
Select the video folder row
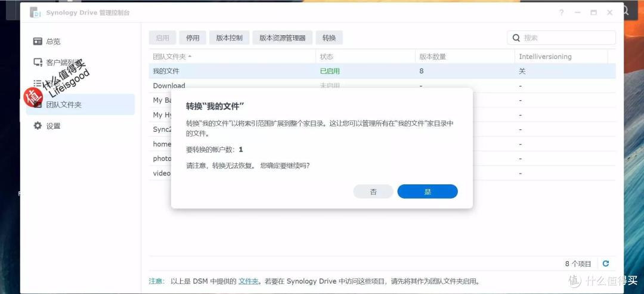click(382, 174)
